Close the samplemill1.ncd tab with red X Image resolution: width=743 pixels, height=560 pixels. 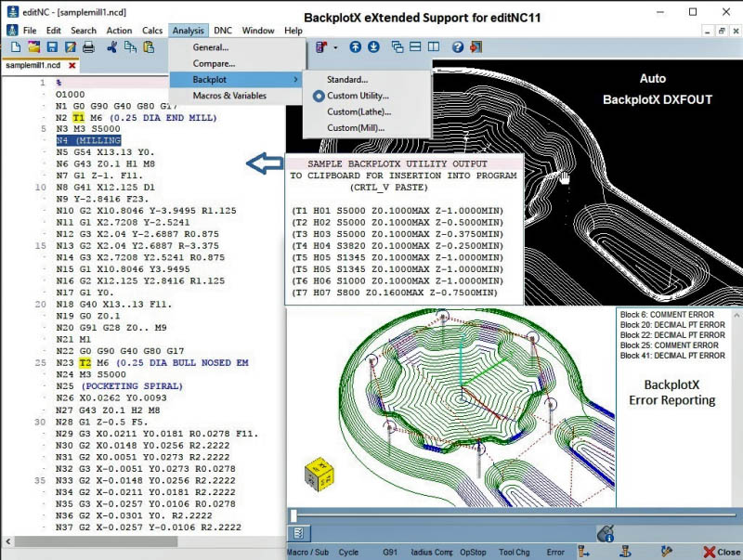point(72,65)
